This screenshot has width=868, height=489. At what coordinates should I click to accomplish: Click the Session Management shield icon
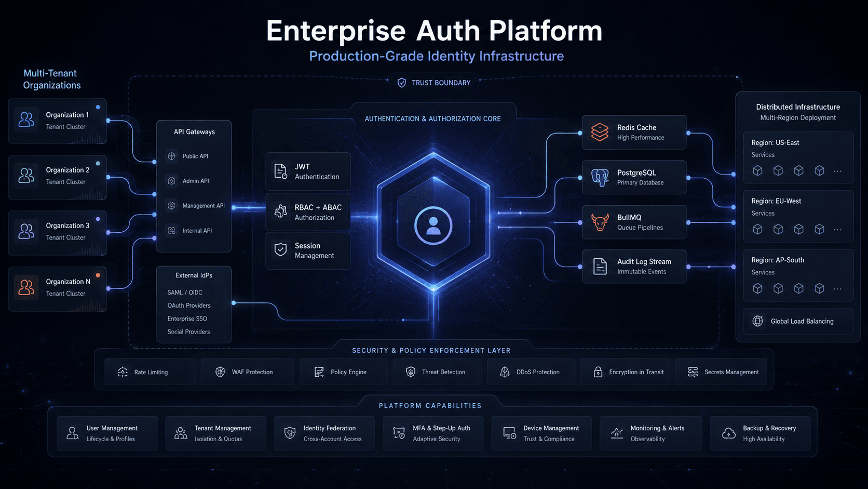point(281,250)
